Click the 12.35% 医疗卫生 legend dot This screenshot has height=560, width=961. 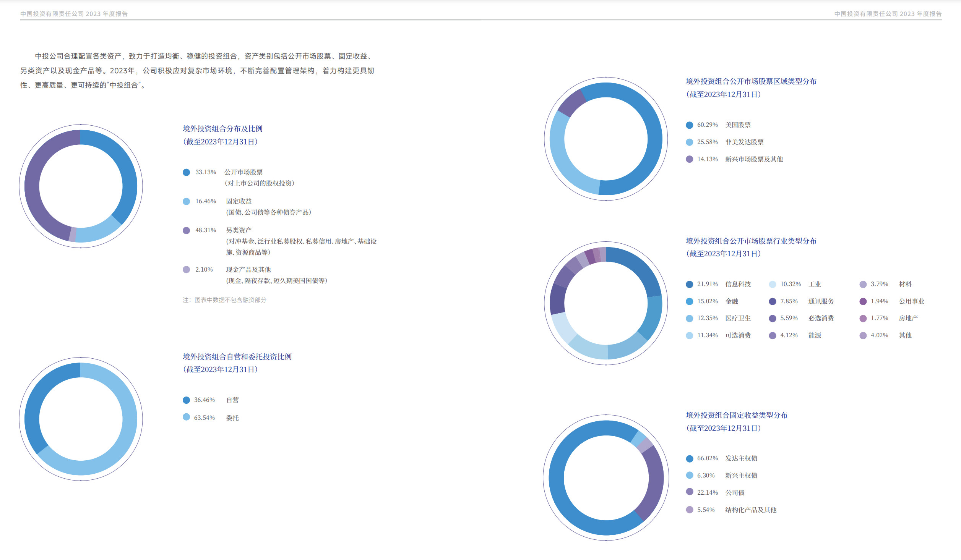coord(689,318)
